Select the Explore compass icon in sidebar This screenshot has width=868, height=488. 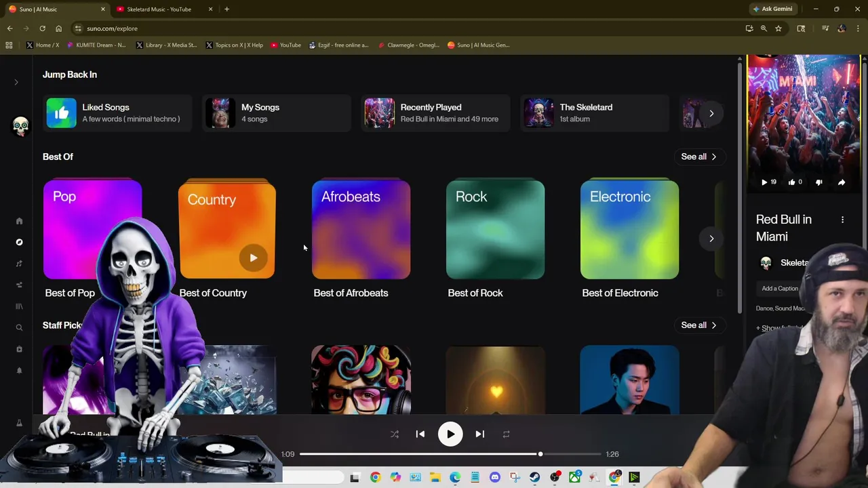click(19, 242)
